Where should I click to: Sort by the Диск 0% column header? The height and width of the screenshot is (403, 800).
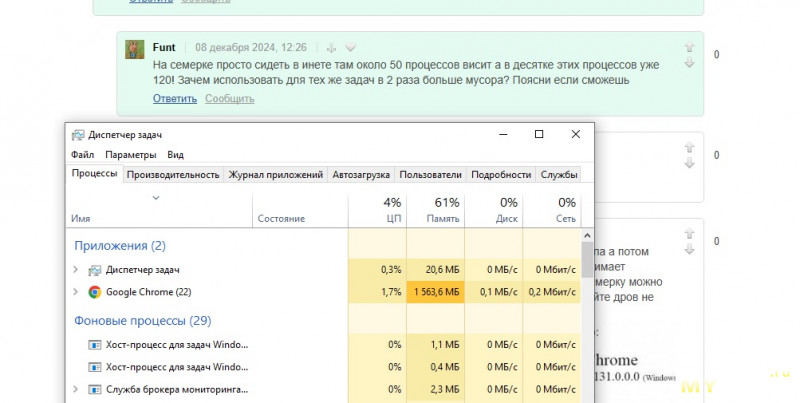click(494, 210)
